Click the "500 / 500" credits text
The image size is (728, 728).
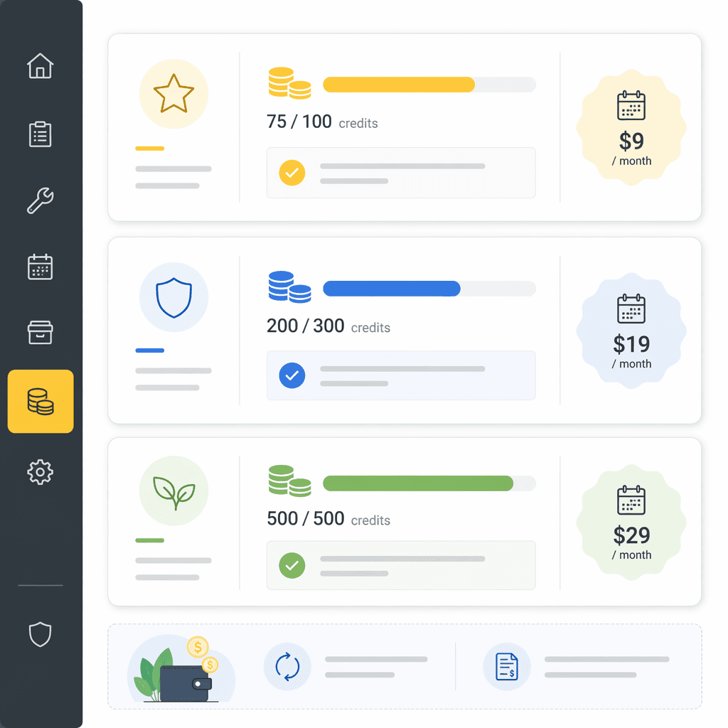(x=306, y=518)
